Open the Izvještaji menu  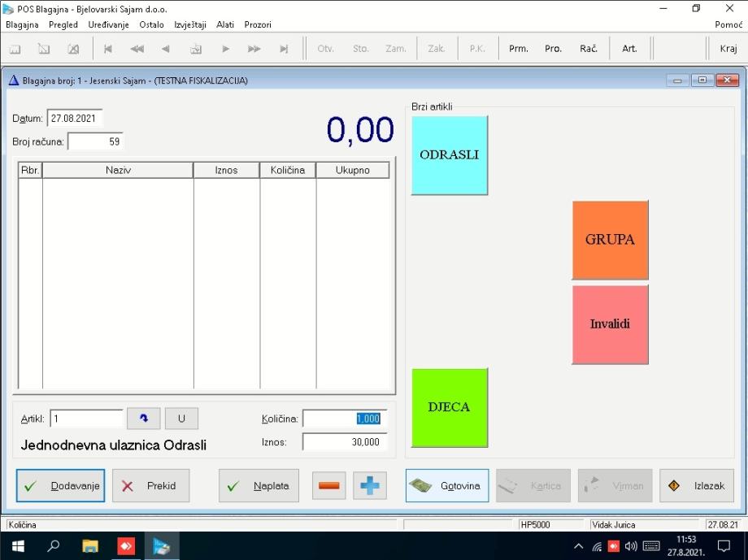click(190, 25)
